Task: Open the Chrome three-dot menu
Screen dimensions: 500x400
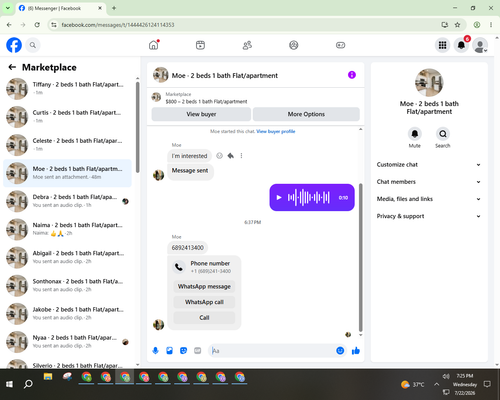Action: 491,25
